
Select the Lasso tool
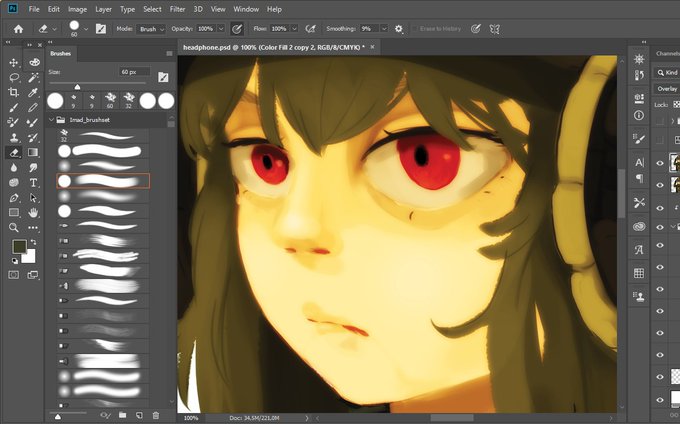13,78
